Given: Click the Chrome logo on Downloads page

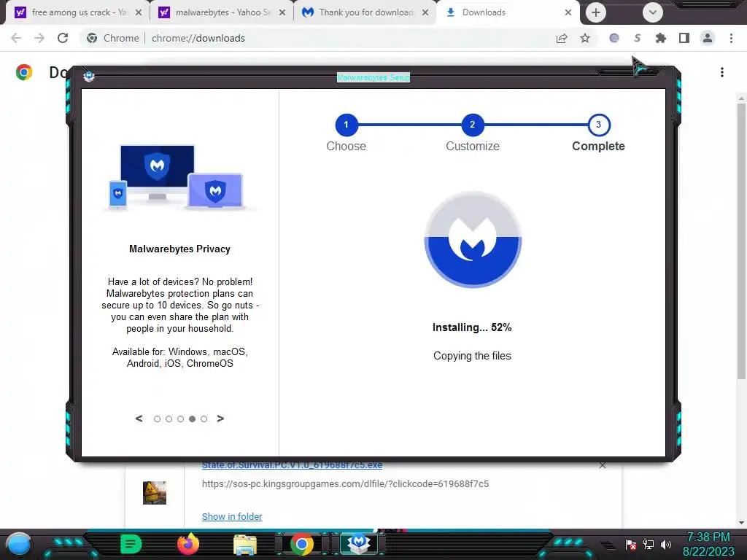Looking at the screenshot, I should tap(24, 72).
